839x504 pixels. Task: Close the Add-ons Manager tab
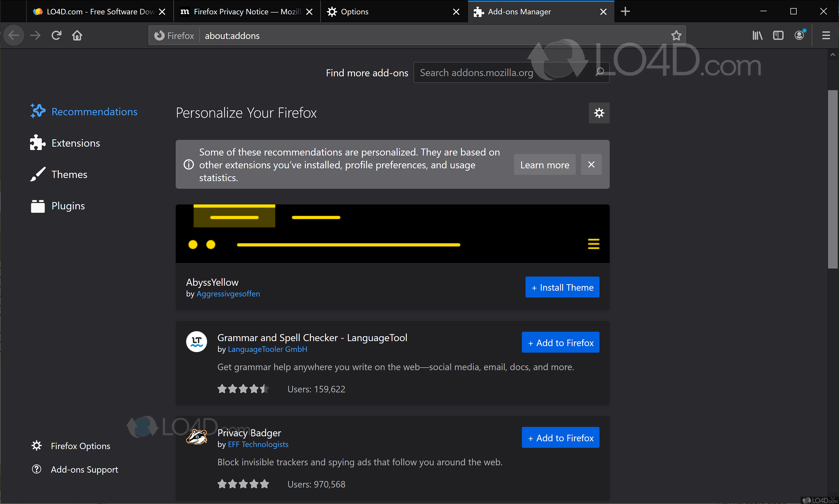coord(603,12)
